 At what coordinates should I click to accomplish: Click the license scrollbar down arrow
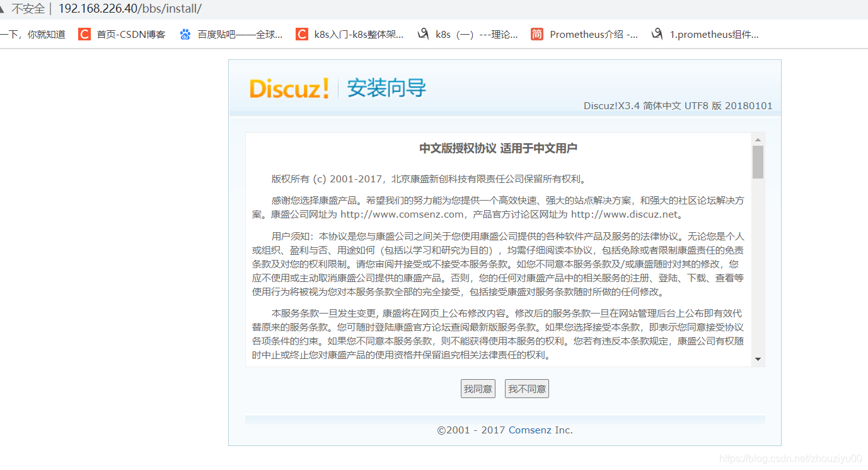pyautogui.click(x=758, y=359)
